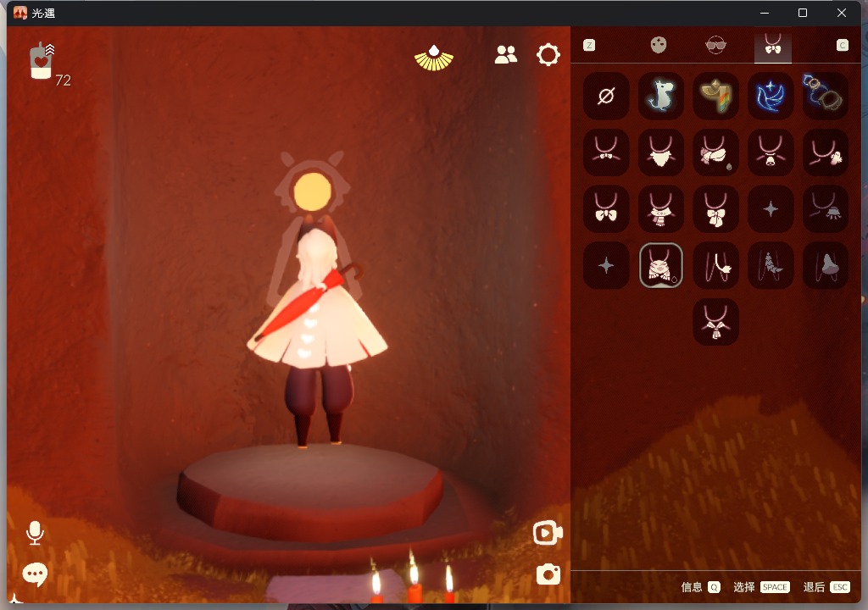This screenshot has height=610, width=868.
Task: Click the candle heart counter showing 72
Action: pos(50,63)
